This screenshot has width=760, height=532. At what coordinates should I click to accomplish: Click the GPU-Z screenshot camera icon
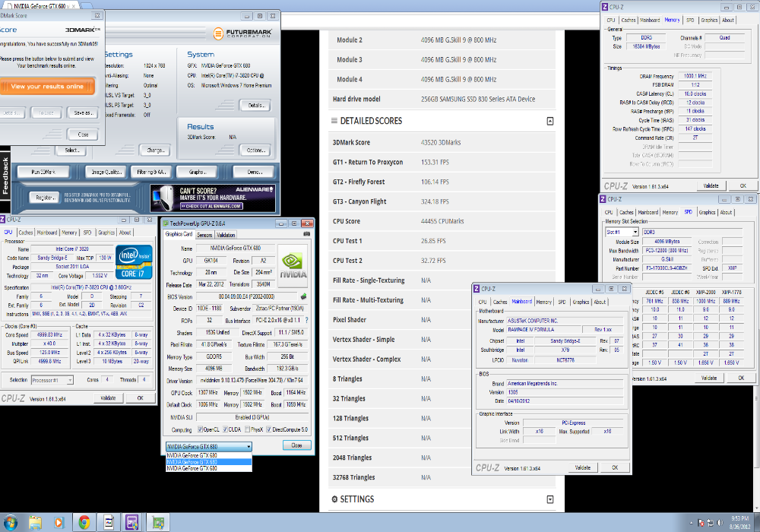pos(306,233)
